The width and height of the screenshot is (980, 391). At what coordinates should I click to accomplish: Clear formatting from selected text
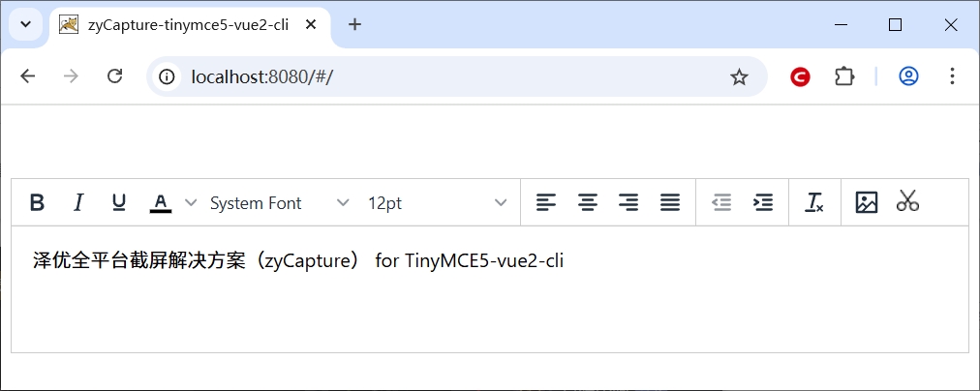click(x=814, y=202)
